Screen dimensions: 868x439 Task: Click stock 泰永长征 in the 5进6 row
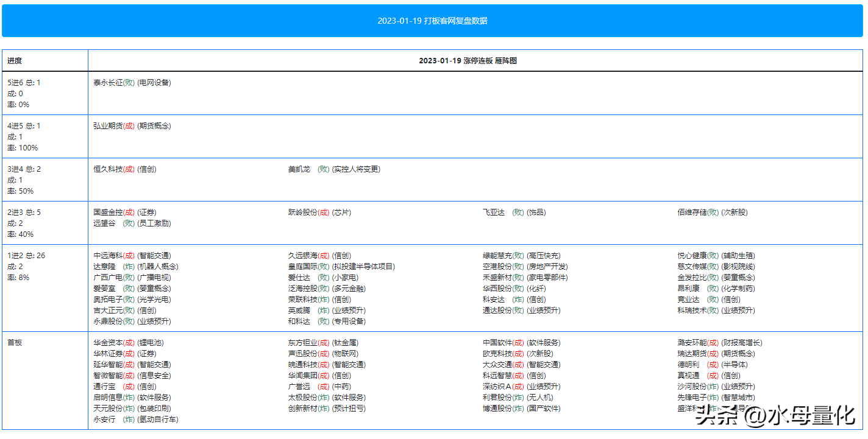pyautogui.click(x=108, y=83)
